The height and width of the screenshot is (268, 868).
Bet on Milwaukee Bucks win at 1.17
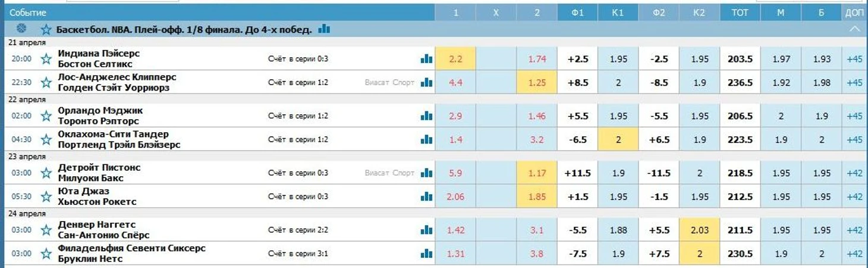coord(537,173)
